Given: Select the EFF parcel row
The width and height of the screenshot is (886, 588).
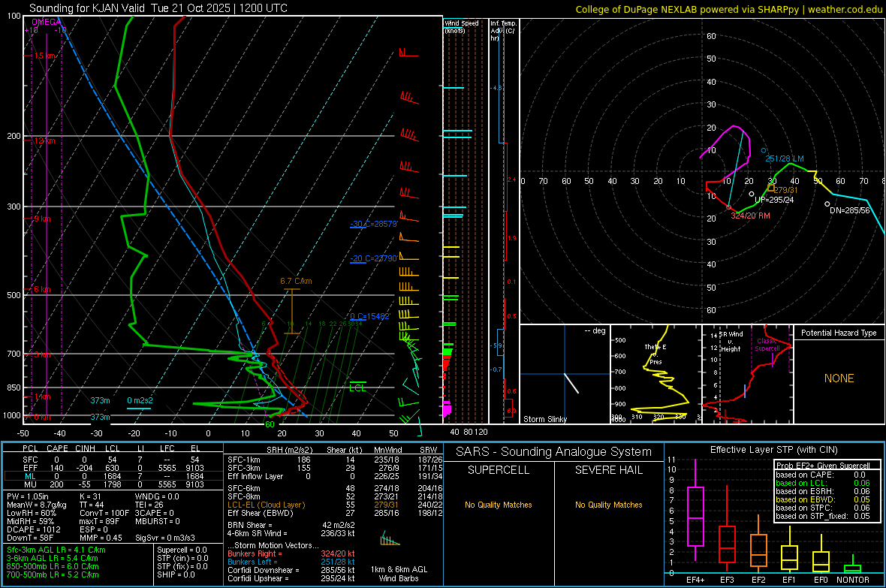Looking at the screenshot, I should 113,468.
